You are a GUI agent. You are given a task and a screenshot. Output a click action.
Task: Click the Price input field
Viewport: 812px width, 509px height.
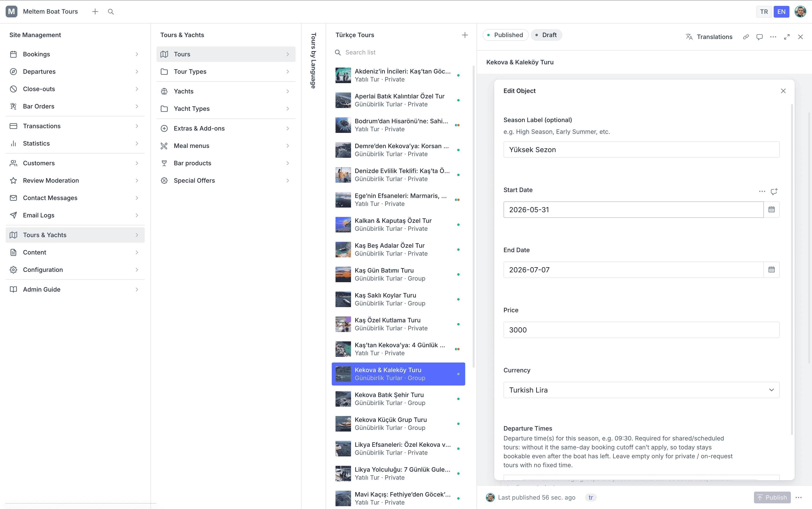point(641,330)
